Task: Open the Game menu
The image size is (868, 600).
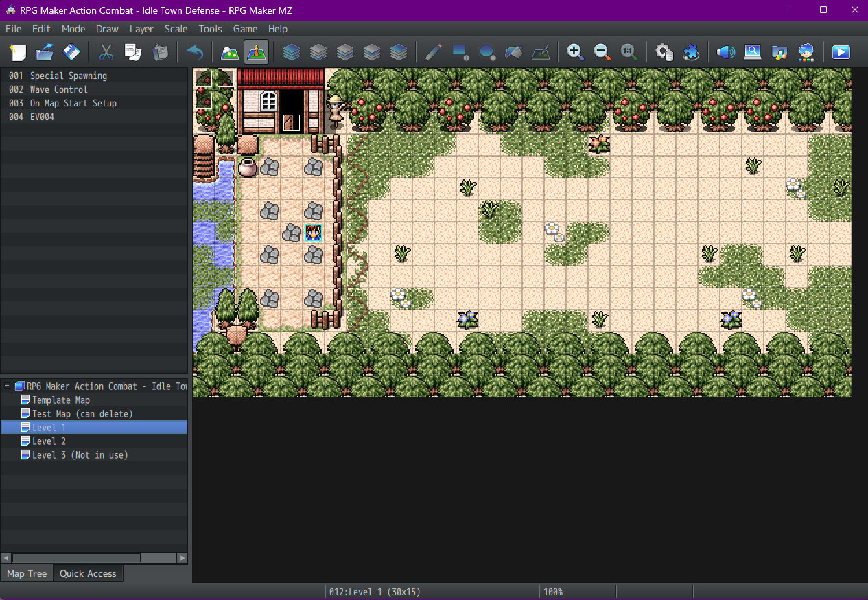Action: [245, 29]
